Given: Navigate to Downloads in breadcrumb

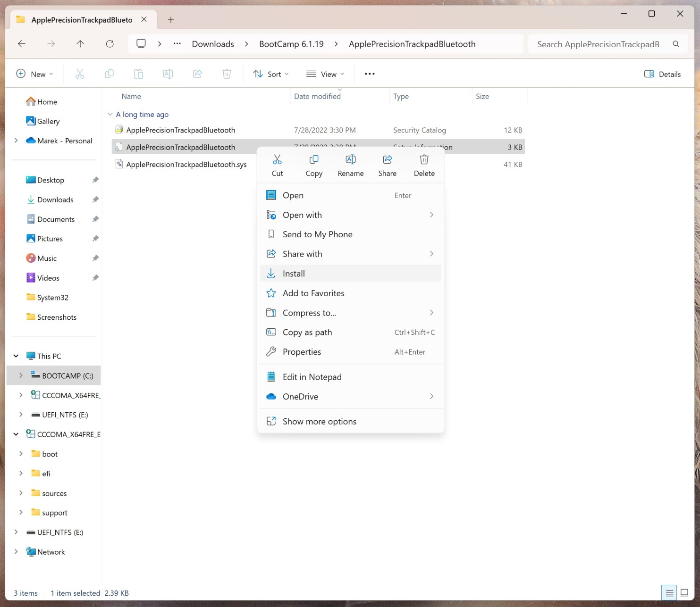Looking at the screenshot, I should point(213,44).
